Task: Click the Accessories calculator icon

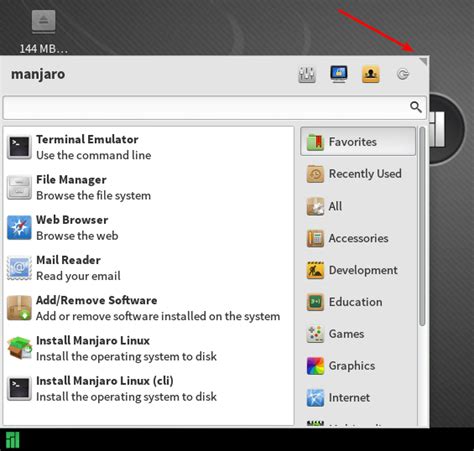Action: tap(315, 238)
